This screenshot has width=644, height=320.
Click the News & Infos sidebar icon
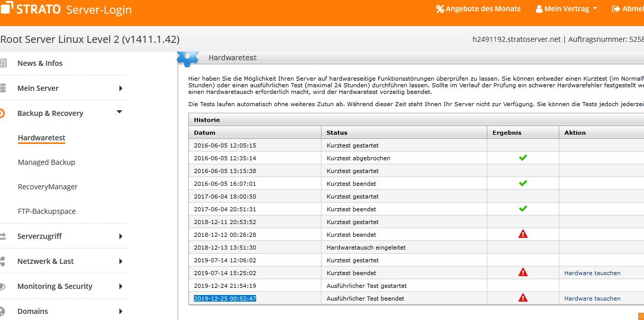(x=3, y=63)
